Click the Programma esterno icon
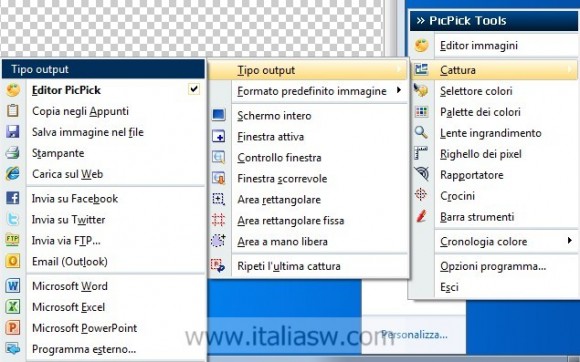The width and height of the screenshot is (580, 362). click(x=13, y=348)
